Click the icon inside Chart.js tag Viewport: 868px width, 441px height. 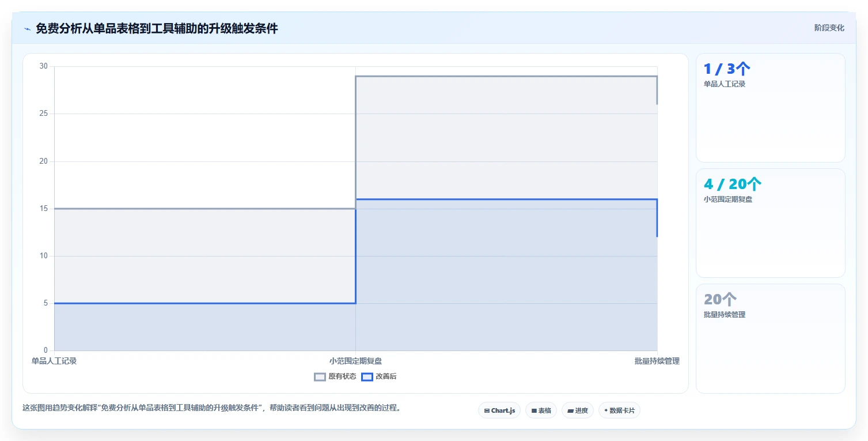(487, 411)
